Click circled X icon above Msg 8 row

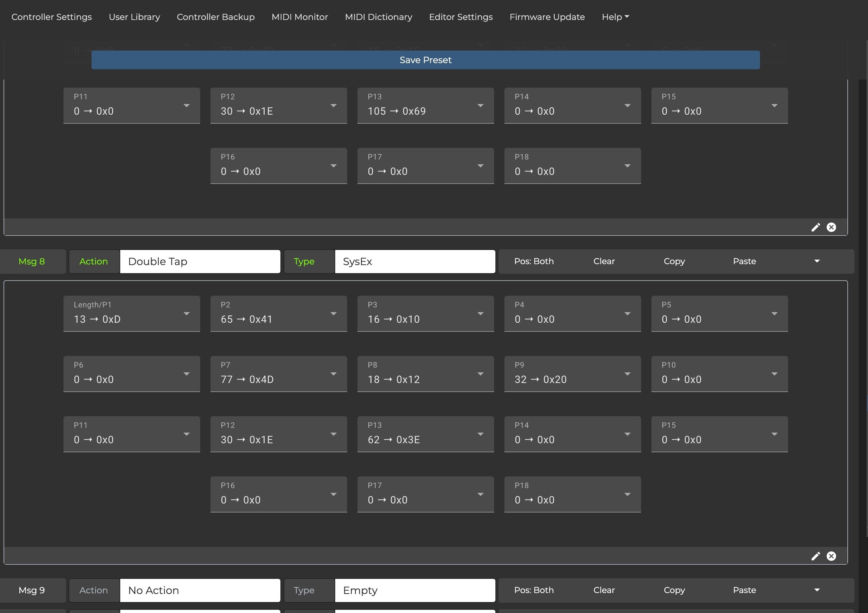point(831,227)
